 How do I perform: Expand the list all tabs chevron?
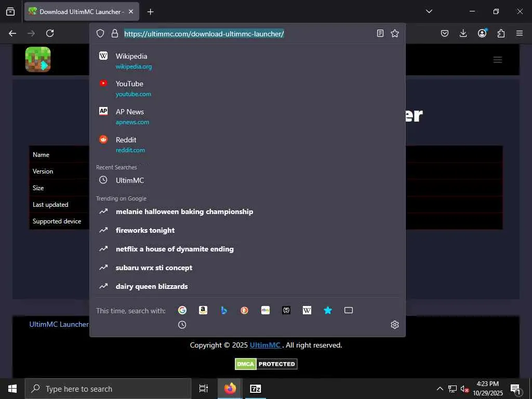click(x=429, y=11)
